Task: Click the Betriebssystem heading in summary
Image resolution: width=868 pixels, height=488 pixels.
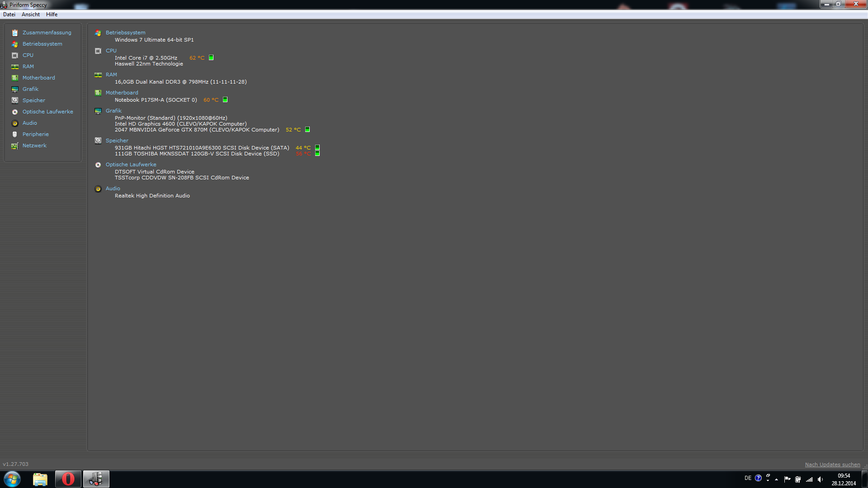Action: (x=125, y=33)
